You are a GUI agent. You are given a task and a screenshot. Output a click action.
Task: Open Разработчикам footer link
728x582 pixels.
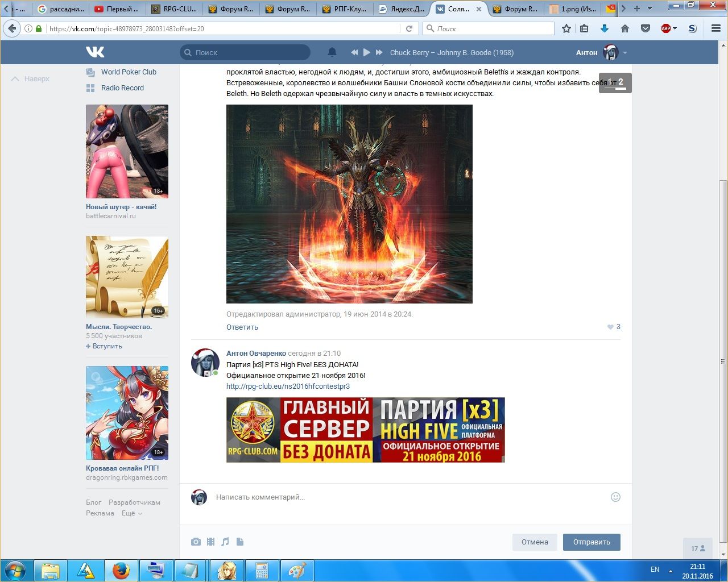pos(134,502)
